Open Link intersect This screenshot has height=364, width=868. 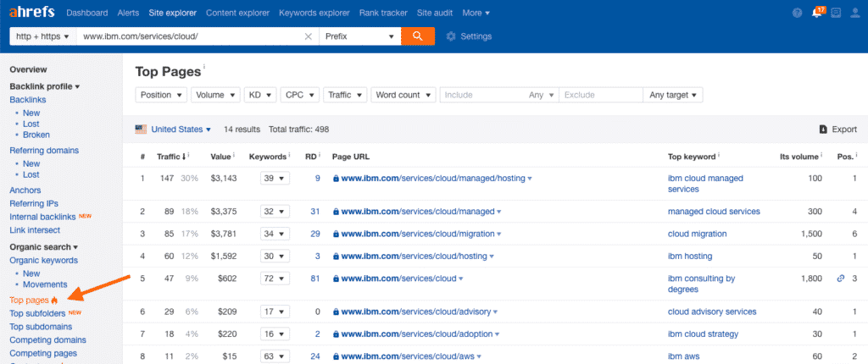pos(35,230)
